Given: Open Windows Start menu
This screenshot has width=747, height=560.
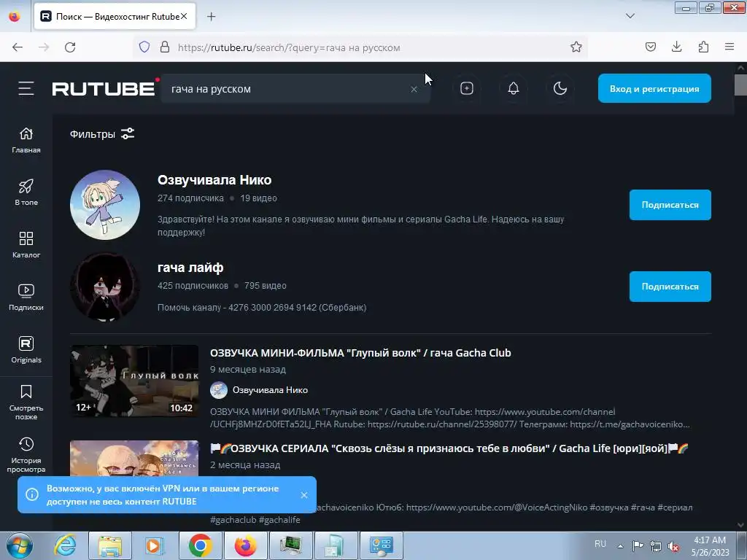Looking at the screenshot, I should [x=20, y=545].
